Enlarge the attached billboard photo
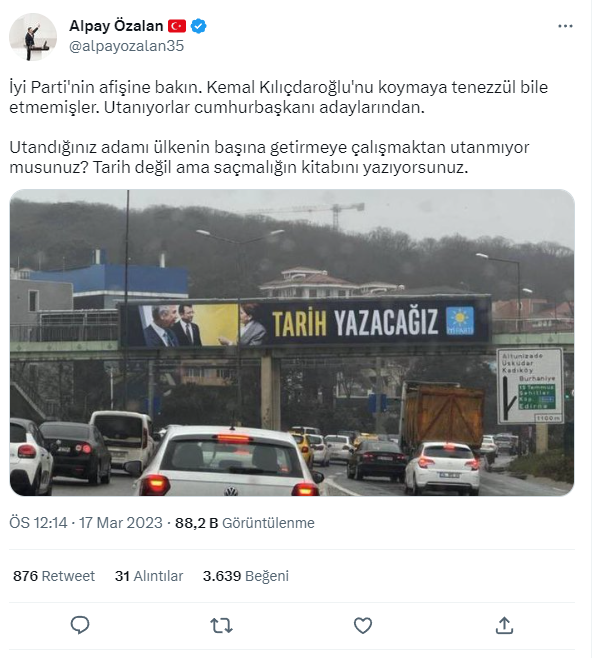Viewport: 600px width, 658px height. click(x=292, y=342)
